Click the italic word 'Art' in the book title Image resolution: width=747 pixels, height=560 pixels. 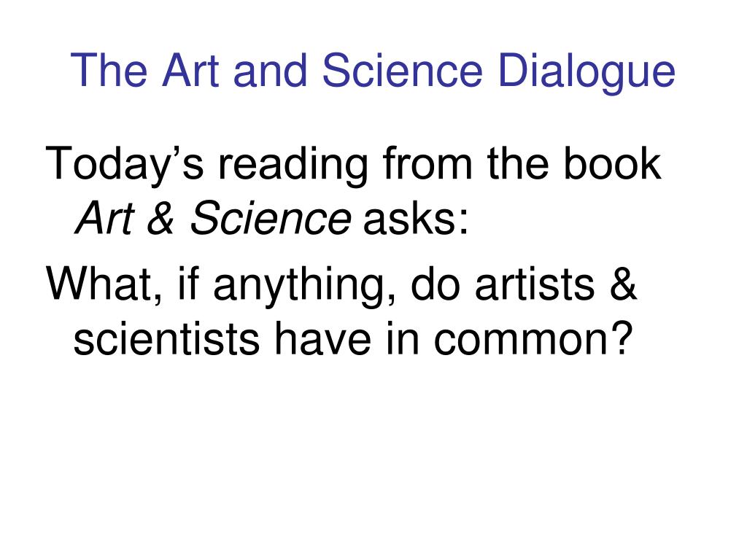pos(105,217)
